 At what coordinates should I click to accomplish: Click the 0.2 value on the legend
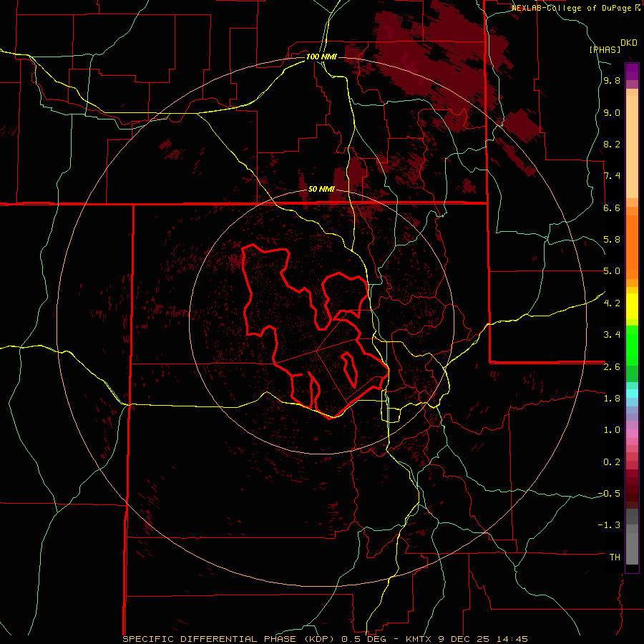tap(612, 462)
